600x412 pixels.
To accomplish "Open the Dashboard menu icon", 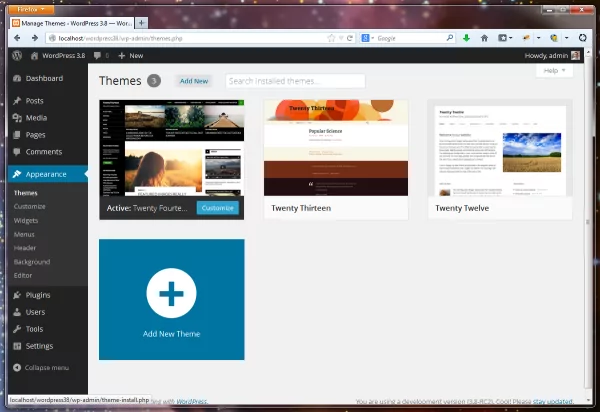I will tap(17, 78).
